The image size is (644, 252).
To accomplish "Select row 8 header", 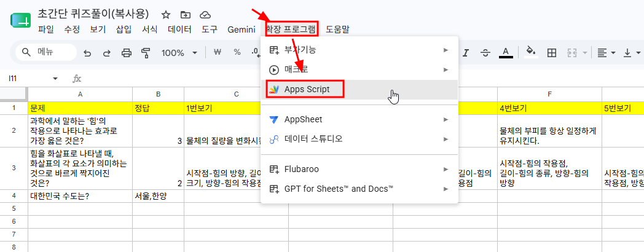I will pos(14,247).
